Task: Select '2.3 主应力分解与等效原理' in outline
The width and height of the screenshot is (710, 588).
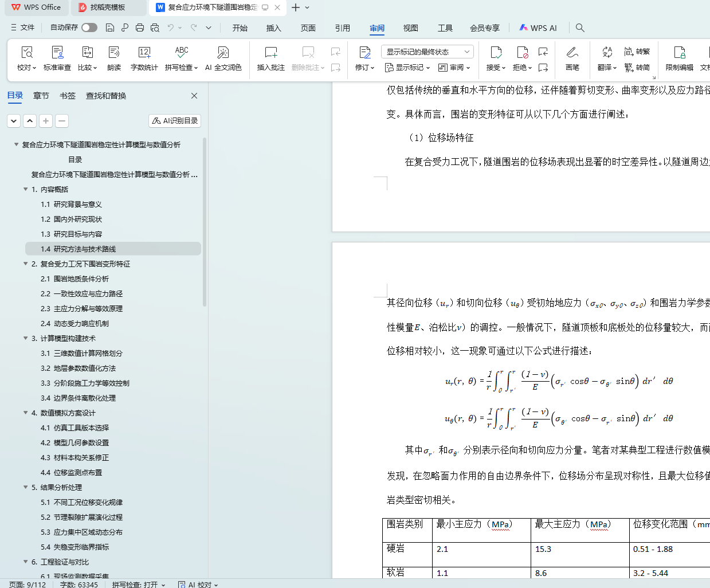Action: click(x=81, y=308)
